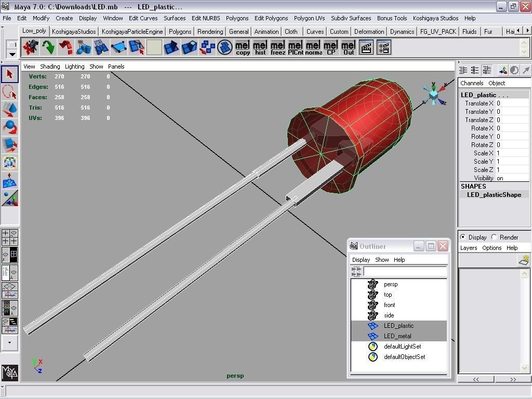Click the 'mel freez' shelf button
532x399 pixels.
click(x=278, y=47)
